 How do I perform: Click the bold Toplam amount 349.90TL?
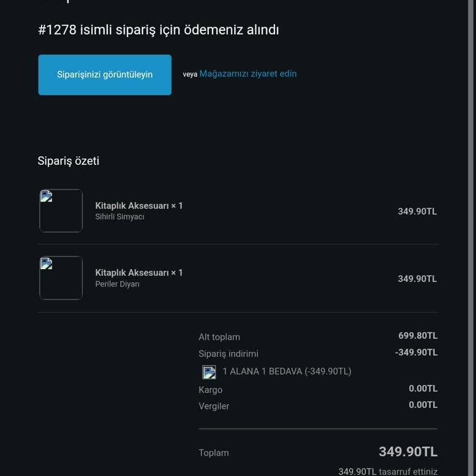pyautogui.click(x=408, y=452)
